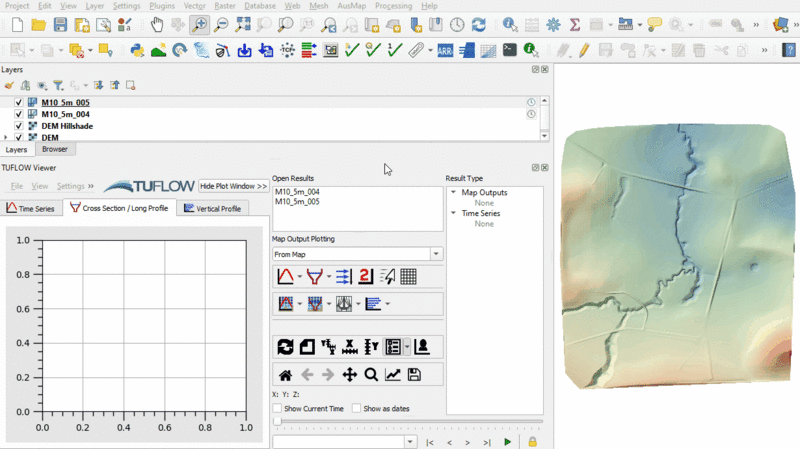The height and width of the screenshot is (449, 800).
Task: Click the plot zoom magnifier icon
Action: (371, 375)
